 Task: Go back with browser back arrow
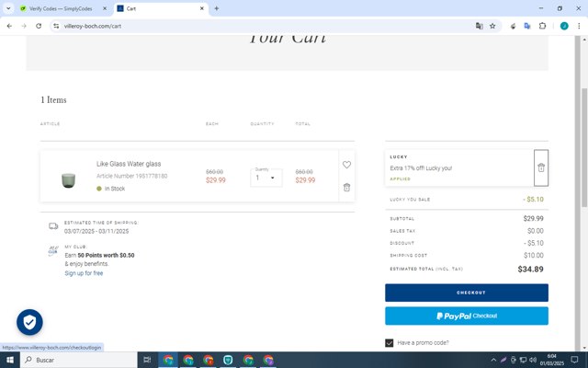[x=9, y=26]
